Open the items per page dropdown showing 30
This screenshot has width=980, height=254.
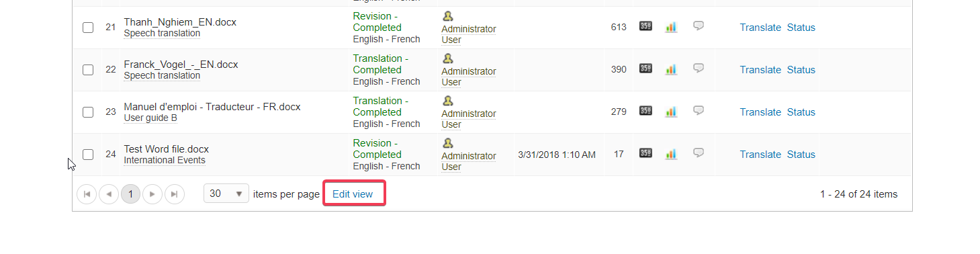(x=226, y=194)
